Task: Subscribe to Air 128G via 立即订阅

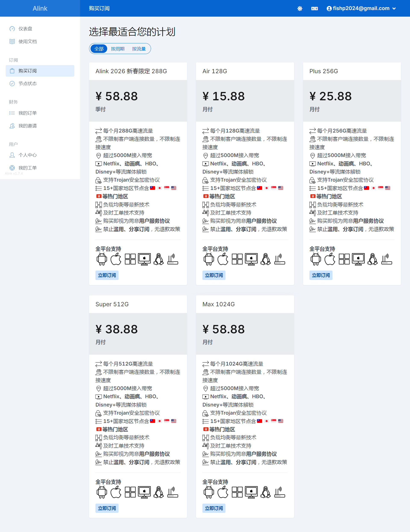Action: pyautogui.click(x=214, y=275)
